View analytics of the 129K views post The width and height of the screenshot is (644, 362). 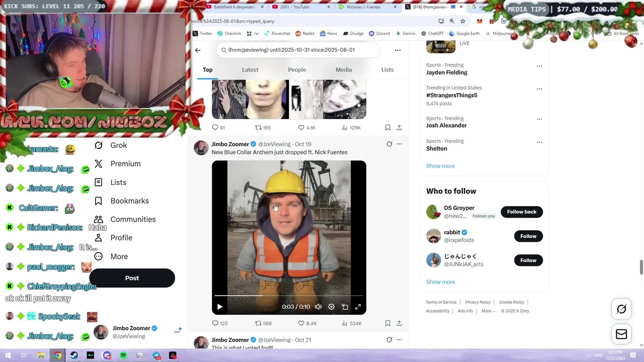coord(351,128)
